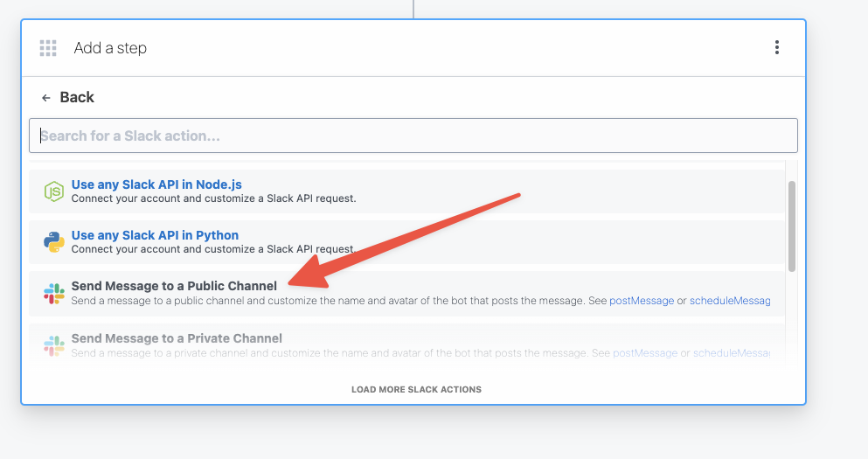Select Send Message to a Private Channel
This screenshot has height=459, width=868.
coord(177,338)
